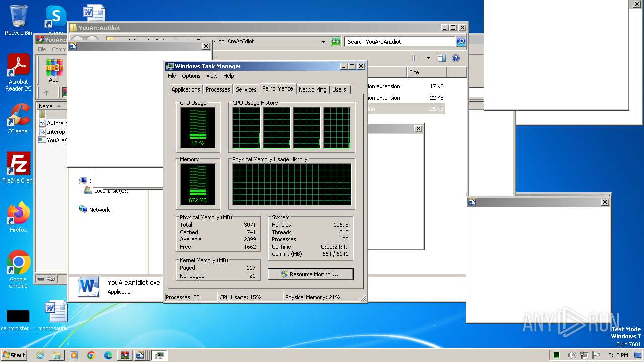This screenshot has height=362, width=644.
Task: Select the Performance tab
Action: 277,88
